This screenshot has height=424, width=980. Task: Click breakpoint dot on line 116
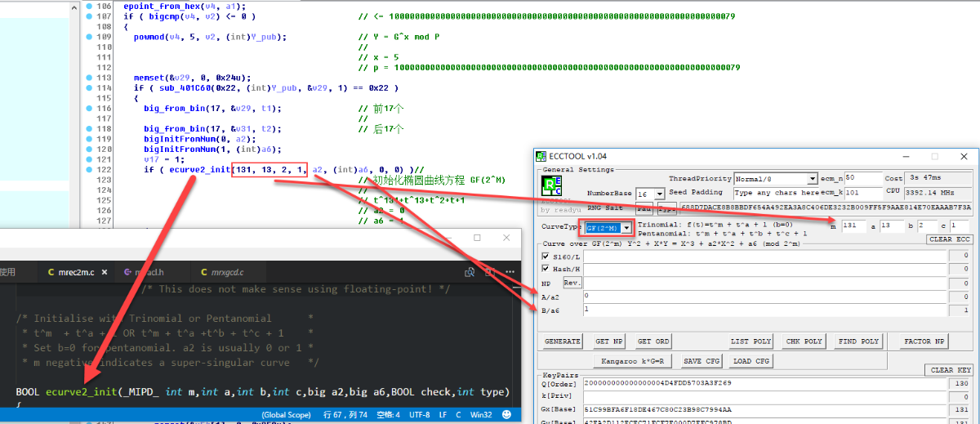(x=89, y=108)
